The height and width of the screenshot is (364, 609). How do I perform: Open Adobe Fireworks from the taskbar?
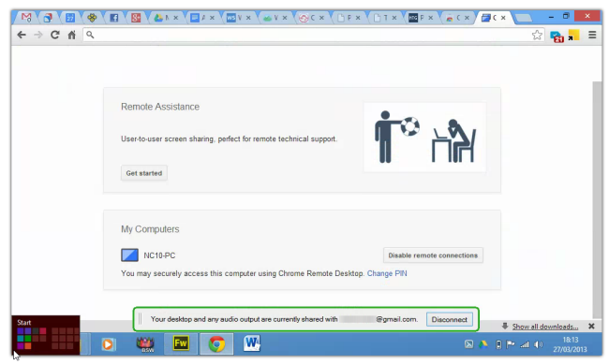point(180,343)
